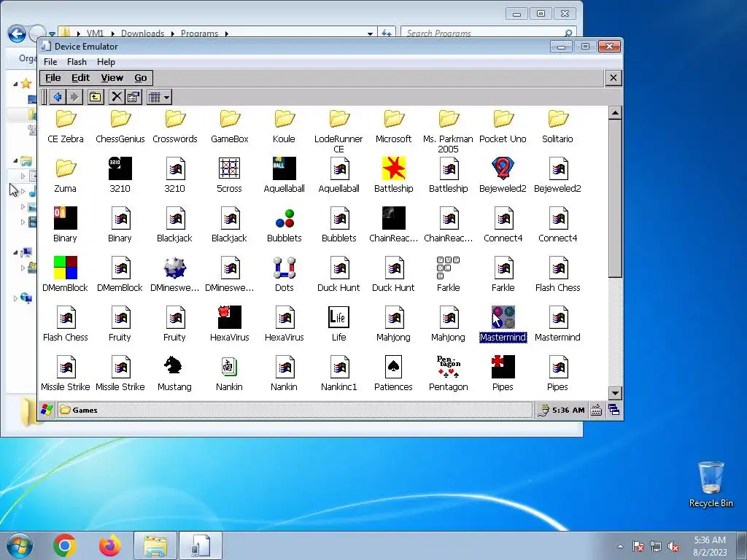The height and width of the screenshot is (560, 747).
Task: Click the Flash Chess label in bottom row
Action: 65,337
